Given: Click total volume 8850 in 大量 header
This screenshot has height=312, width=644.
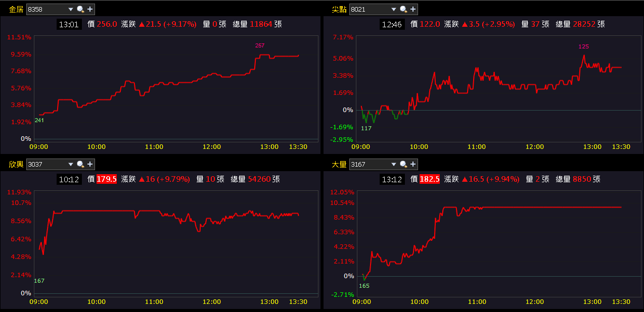Looking at the screenshot, I should click(x=581, y=179).
